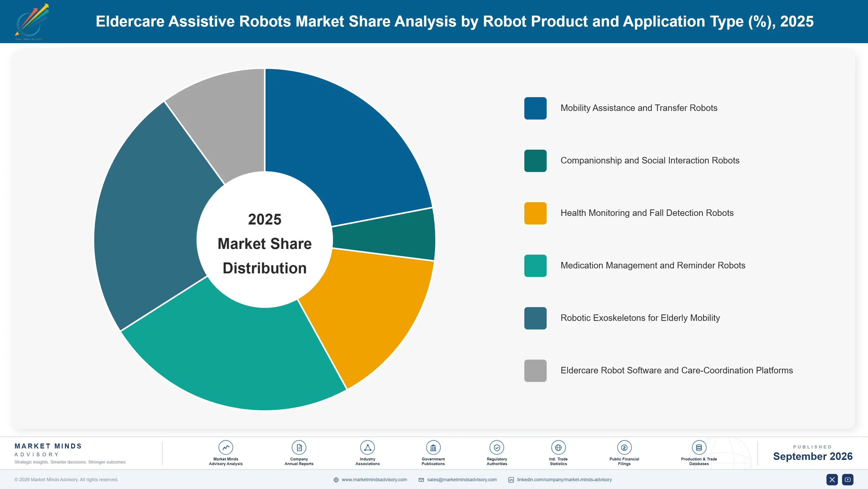
Task: Click the copyright notice in footer
Action: click(x=66, y=480)
